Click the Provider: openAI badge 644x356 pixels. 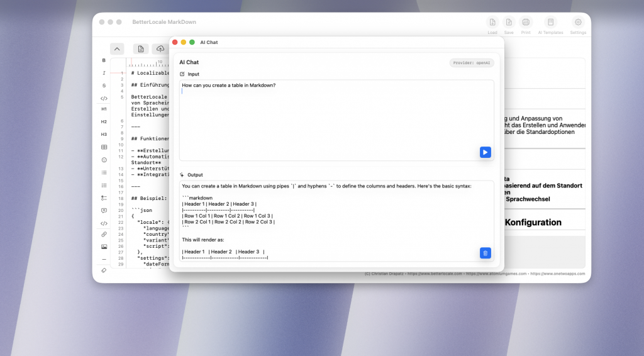tap(471, 63)
